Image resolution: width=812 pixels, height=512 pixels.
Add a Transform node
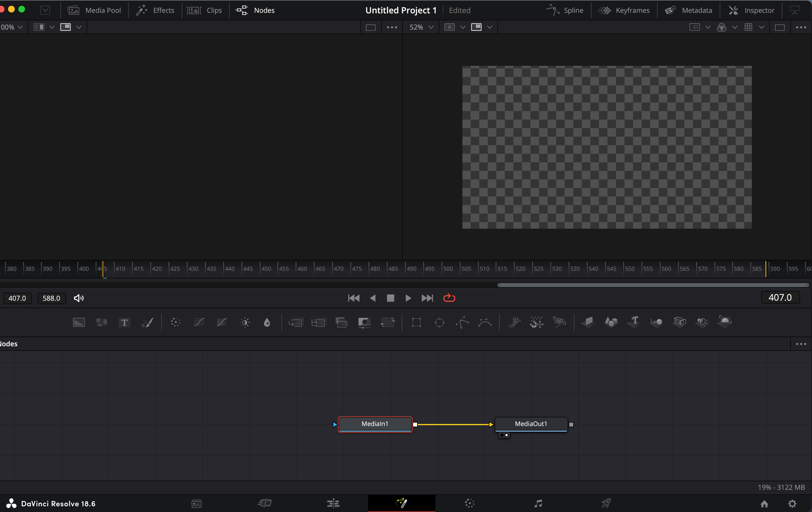click(x=388, y=323)
